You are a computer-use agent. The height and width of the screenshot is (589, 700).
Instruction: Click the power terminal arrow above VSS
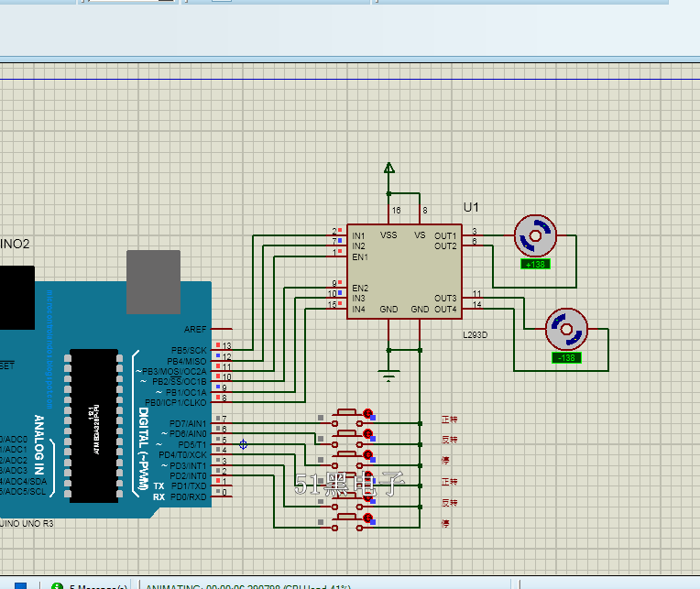point(388,169)
